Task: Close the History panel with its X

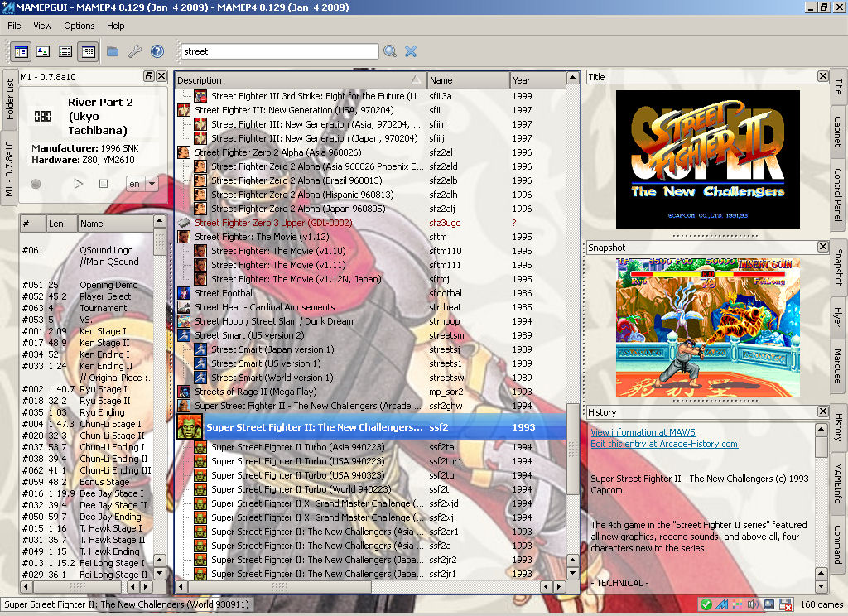Action: click(x=822, y=411)
